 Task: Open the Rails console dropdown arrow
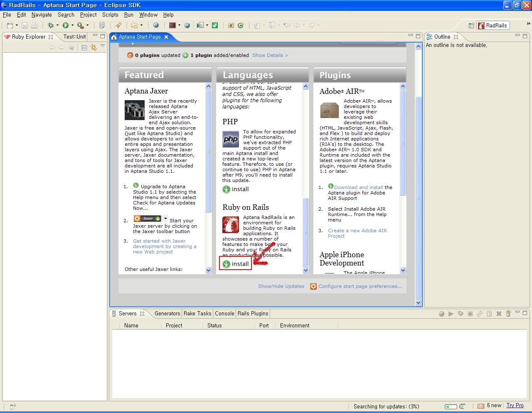tap(179, 25)
